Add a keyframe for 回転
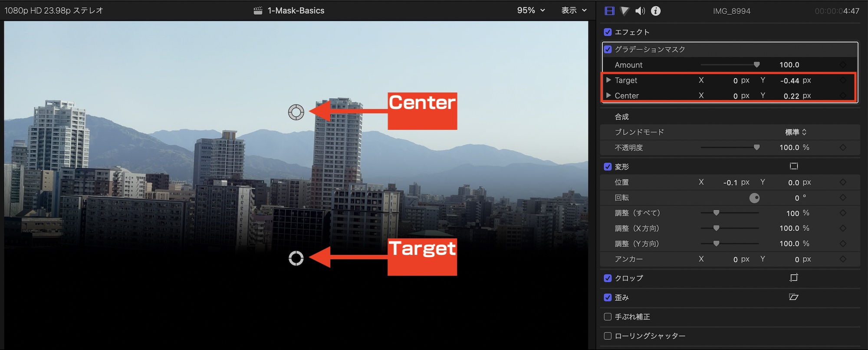The image size is (868, 350). 843,198
